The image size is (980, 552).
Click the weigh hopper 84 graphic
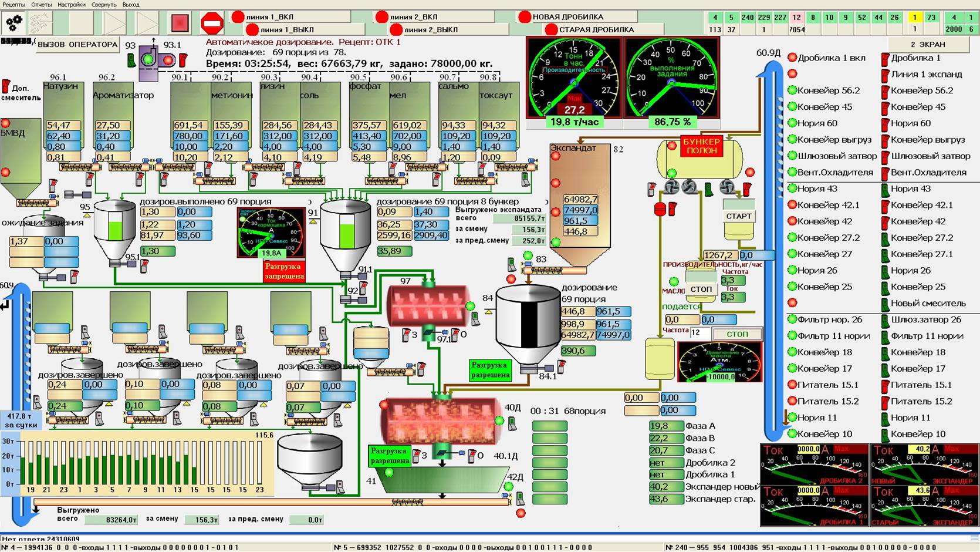click(x=528, y=324)
